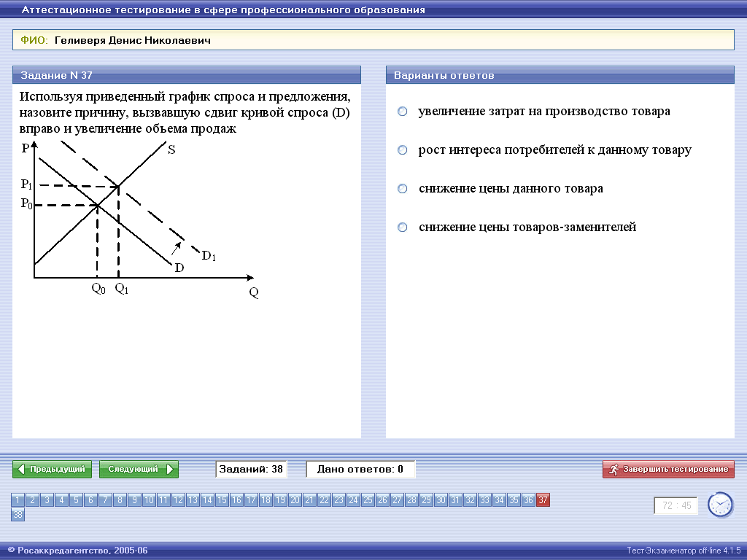Screen dimensions: 747x560
Task: Jump to question 11 in navigator
Action: point(163,500)
